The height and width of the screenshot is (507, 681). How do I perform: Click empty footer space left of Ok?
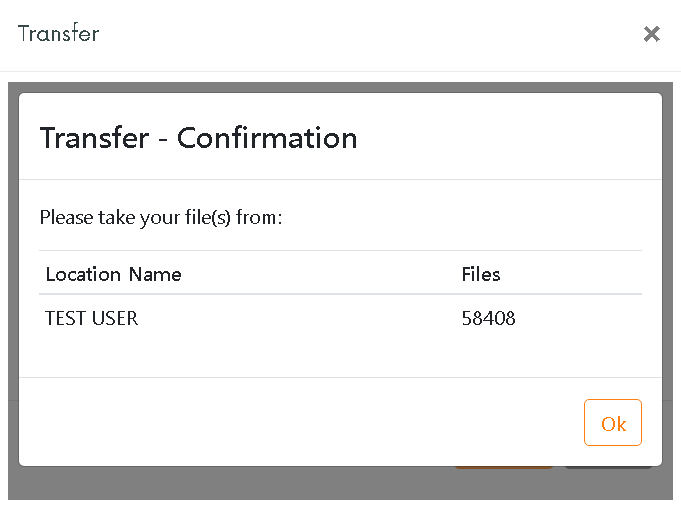point(300,422)
